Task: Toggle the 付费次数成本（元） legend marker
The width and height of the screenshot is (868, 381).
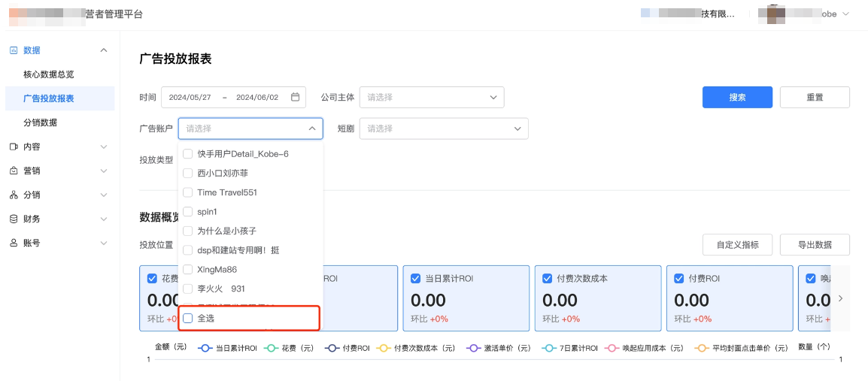Action: coord(384,349)
